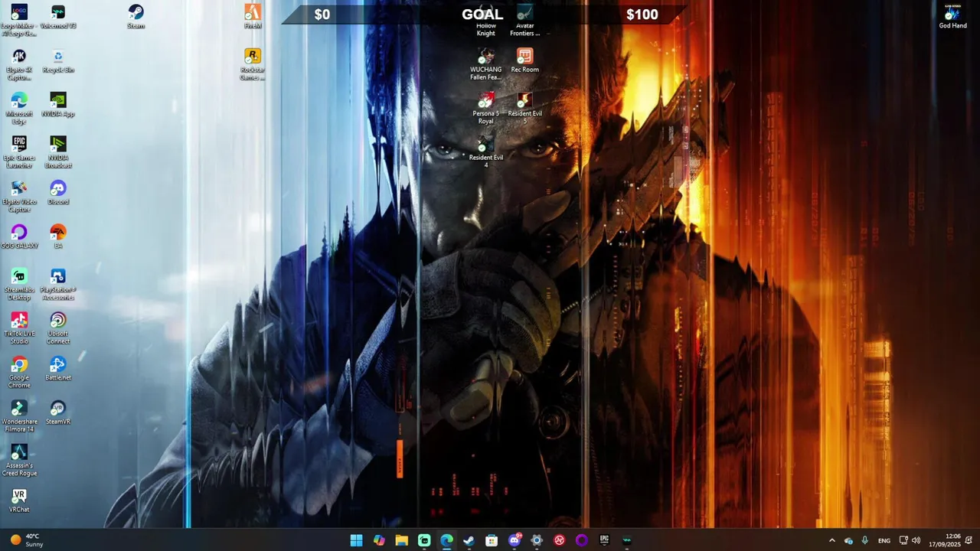This screenshot has width=980, height=551.
Task: Open the microphone tray indicator
Action: (x=865, y=540)
